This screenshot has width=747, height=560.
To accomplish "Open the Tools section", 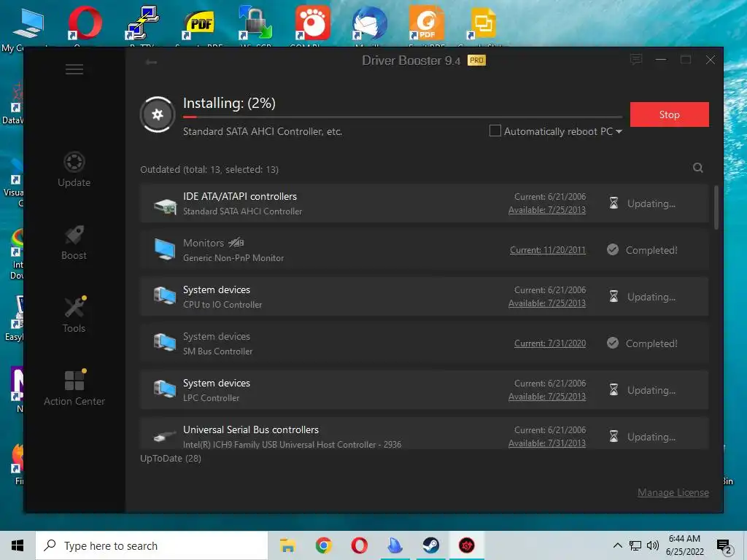I will (74, 315).
